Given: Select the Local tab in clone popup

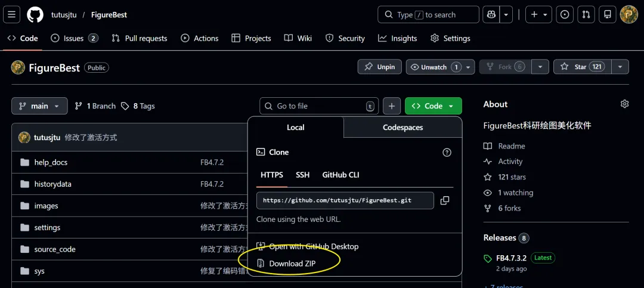Looking at the screenshot, I should (x=296, y=128).
